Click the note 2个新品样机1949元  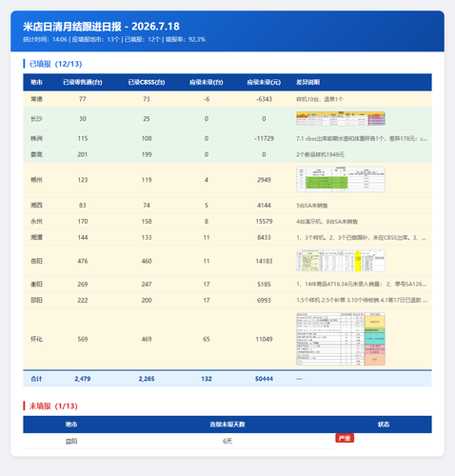[320, 155]
